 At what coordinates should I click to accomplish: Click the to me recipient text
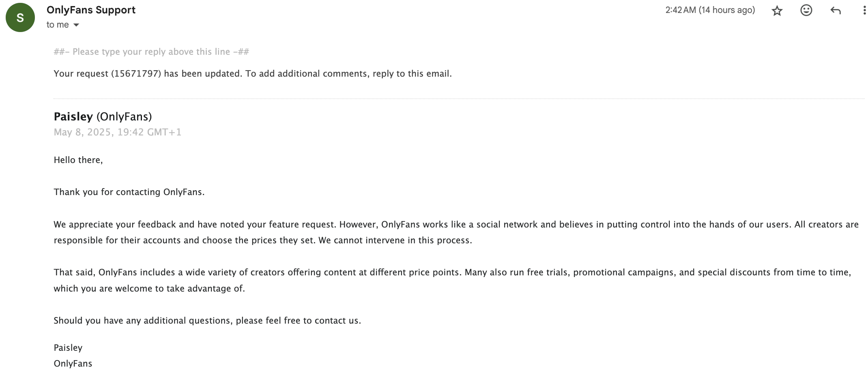58,25
